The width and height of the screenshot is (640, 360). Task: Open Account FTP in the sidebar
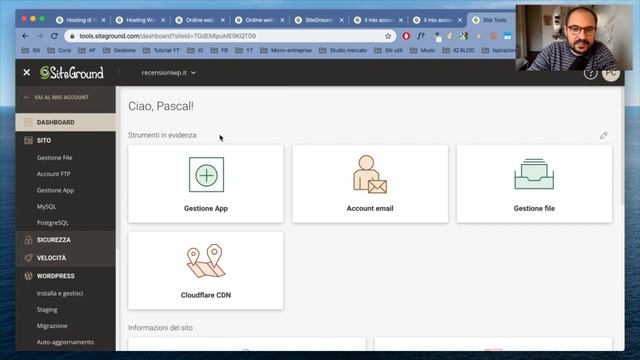coord(53,174)
